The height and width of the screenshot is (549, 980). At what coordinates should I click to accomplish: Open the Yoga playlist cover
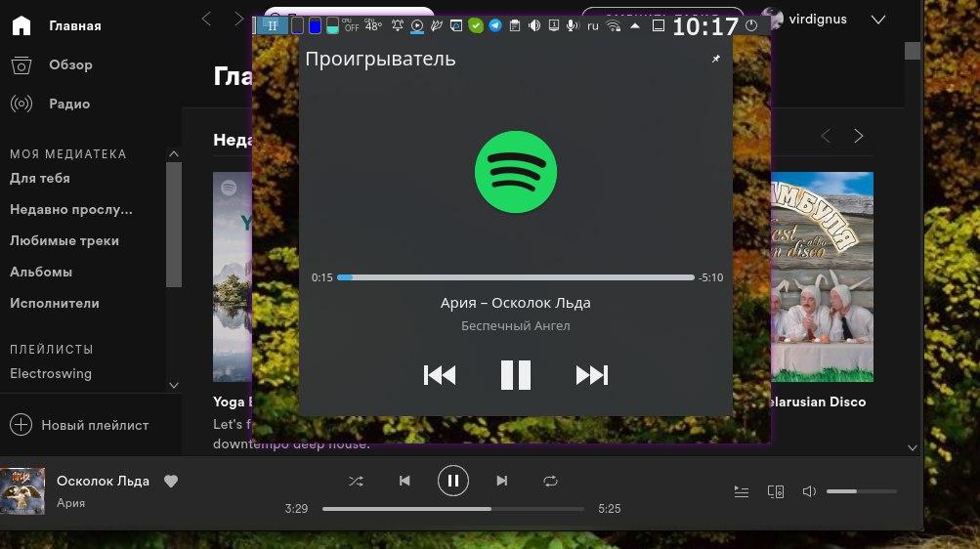point(233,276)
